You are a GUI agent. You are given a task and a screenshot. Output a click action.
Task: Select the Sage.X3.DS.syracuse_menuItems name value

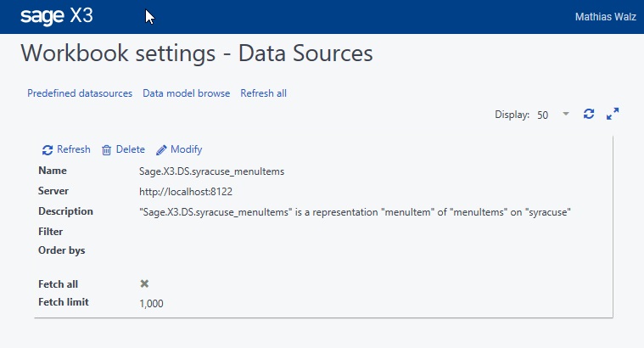[x=211, y=171]
